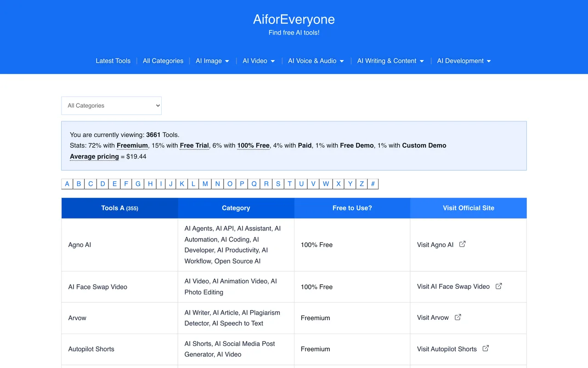The image size is (588, 368).
Task: Open All Categories in the navigation bar
Action: click(163, 61)
